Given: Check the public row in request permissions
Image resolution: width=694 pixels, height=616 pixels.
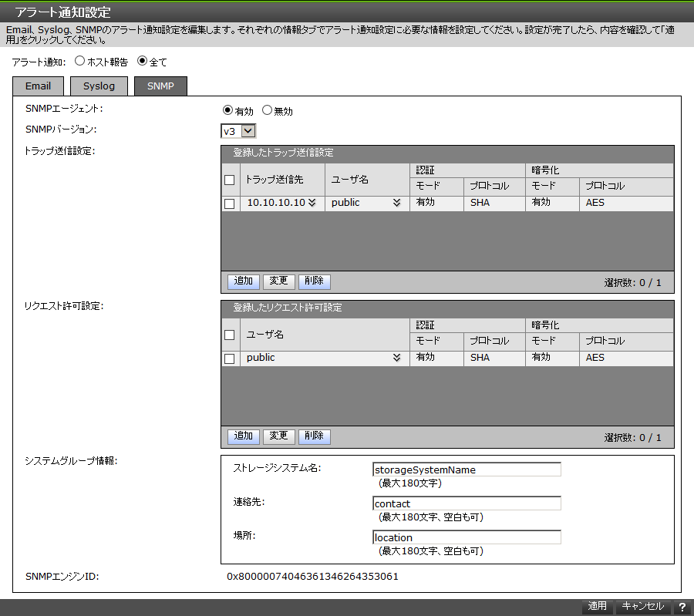Looking at the screenshot, I should point(229,358).
